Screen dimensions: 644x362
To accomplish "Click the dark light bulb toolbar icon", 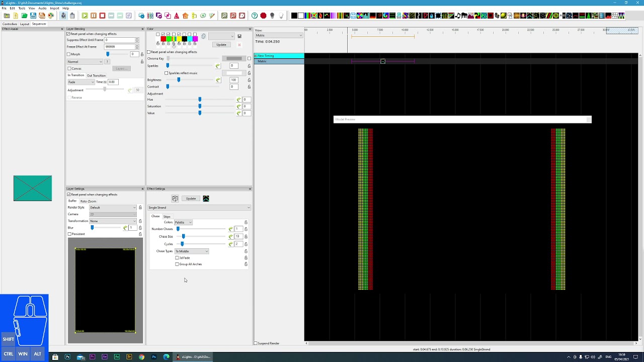I will 272,16.
